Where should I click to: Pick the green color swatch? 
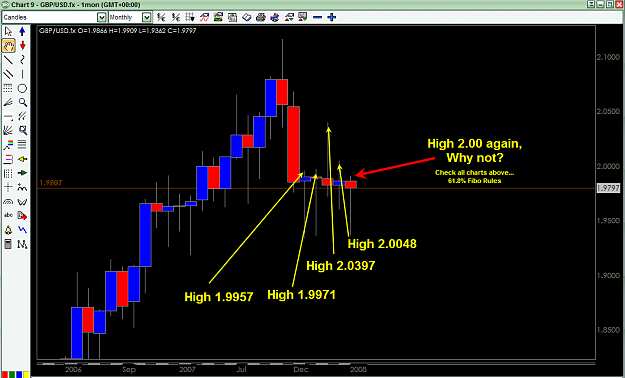point(12,374)
